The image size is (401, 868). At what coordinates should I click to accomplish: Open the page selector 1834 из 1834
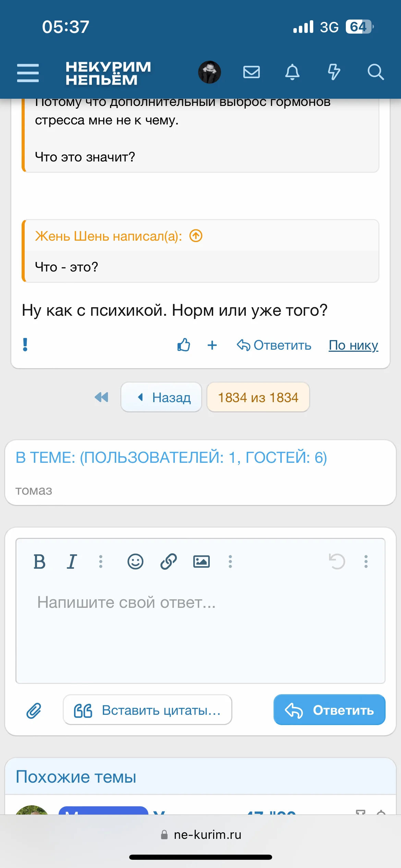point(258,397)
